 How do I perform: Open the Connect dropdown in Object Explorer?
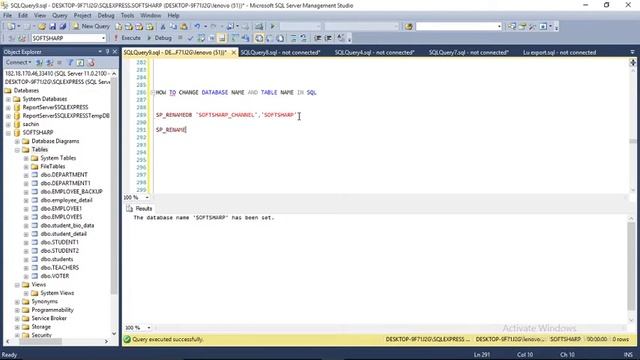point(18,62)
